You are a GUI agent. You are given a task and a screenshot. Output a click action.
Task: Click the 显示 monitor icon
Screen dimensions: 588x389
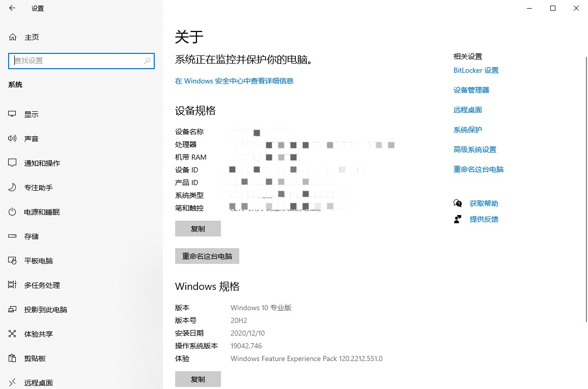[x=13, y=114]
